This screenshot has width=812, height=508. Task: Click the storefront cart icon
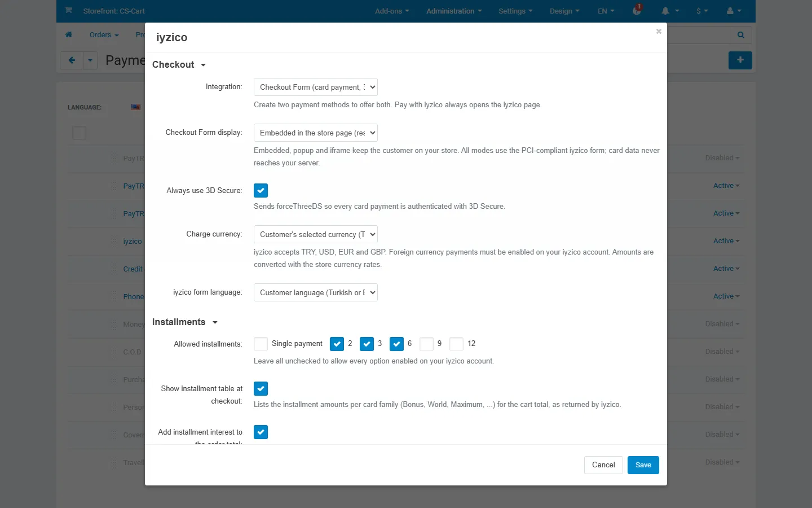tap(69, 10)
